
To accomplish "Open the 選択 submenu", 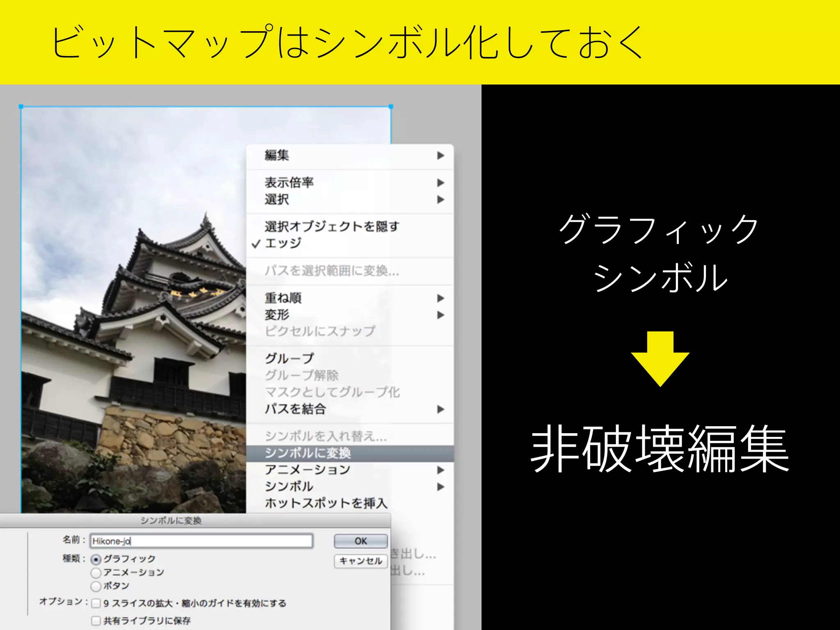I will 350,200.
